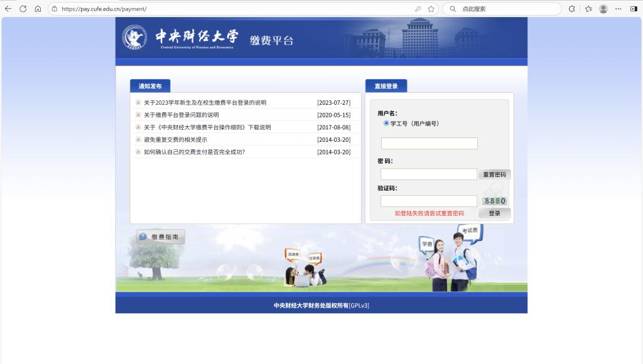The height and width of the screenshot is (364, 643).
Task: Refresh the 8880 captcha image
Action: pyautogui.click(x=494, y=201)
